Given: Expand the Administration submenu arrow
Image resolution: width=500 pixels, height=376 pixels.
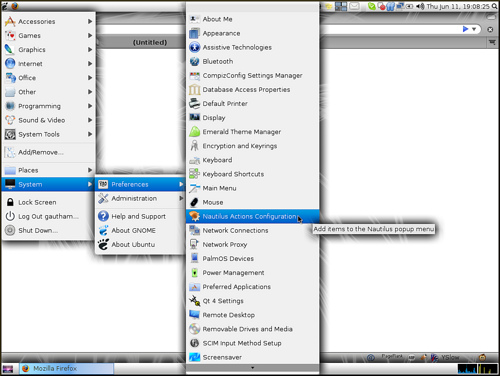Looking at the screenshot, I should point(181,198).
